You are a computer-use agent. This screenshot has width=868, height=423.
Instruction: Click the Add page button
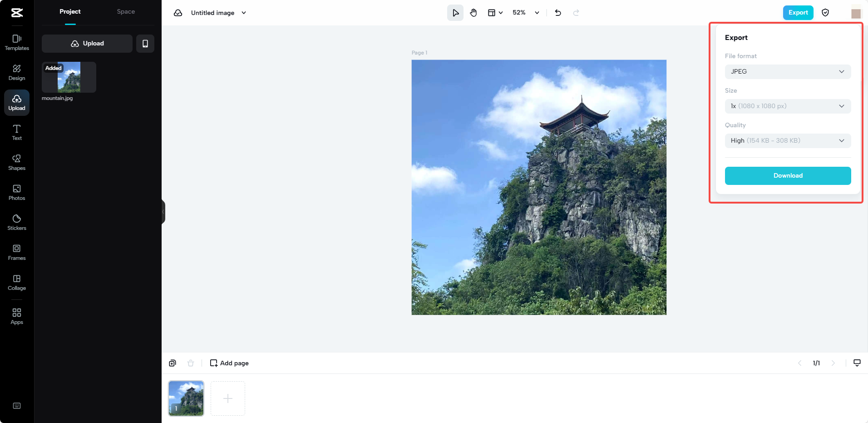tap(229, 363)
